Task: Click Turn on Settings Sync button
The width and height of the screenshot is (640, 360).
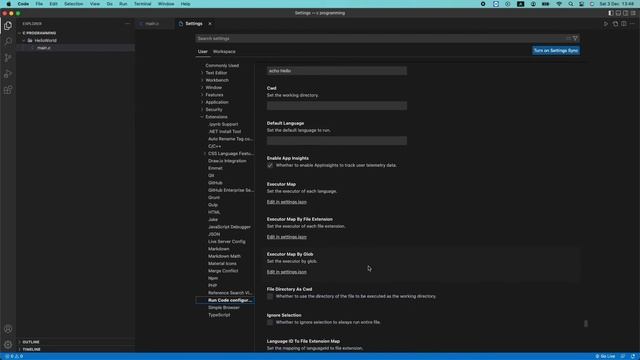Action: click(556, 51)
